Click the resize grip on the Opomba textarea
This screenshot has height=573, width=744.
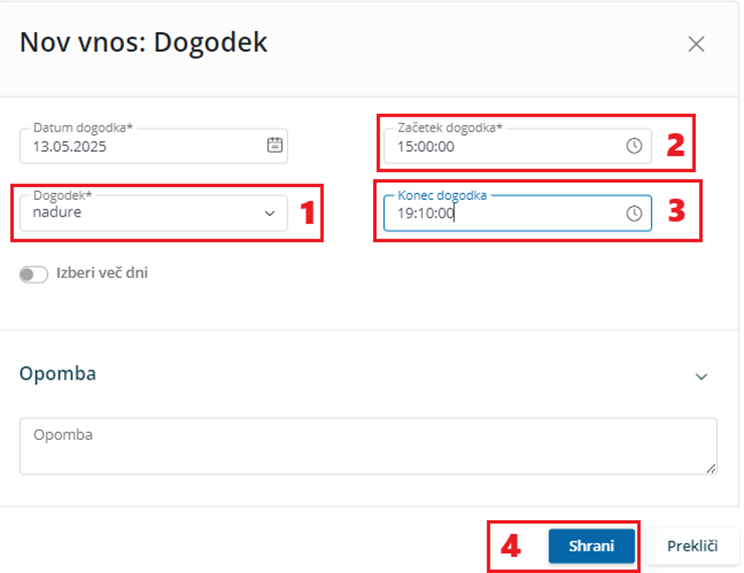pos(711,469)
